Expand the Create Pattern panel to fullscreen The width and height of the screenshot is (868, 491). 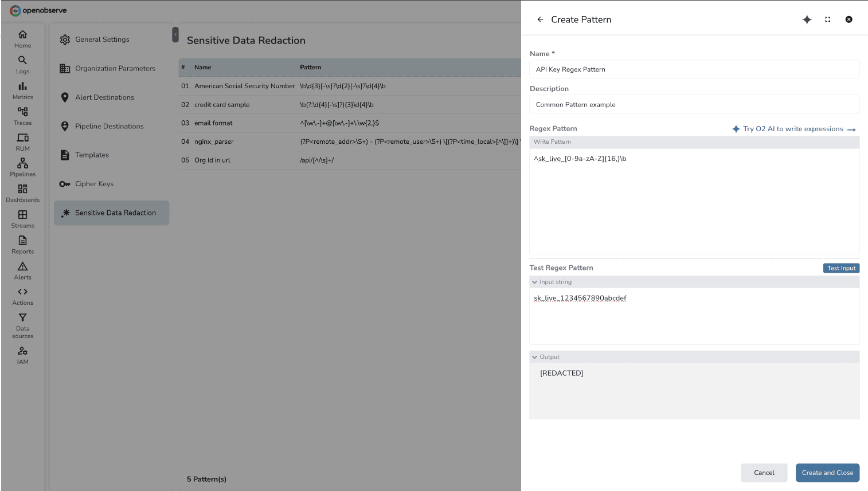(828, 19)
